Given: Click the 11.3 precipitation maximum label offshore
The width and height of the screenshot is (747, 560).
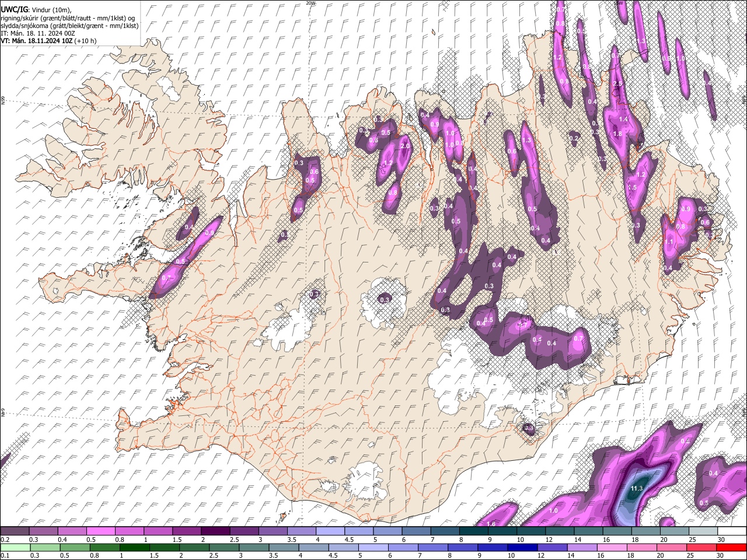Looking at the screenshot, I should coord(637,488).
